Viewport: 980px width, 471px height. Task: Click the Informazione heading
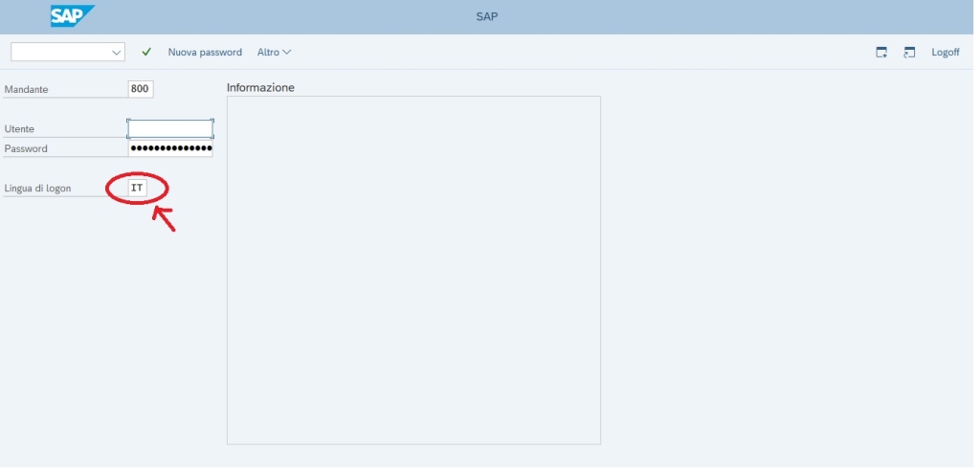tap(260, 87)
